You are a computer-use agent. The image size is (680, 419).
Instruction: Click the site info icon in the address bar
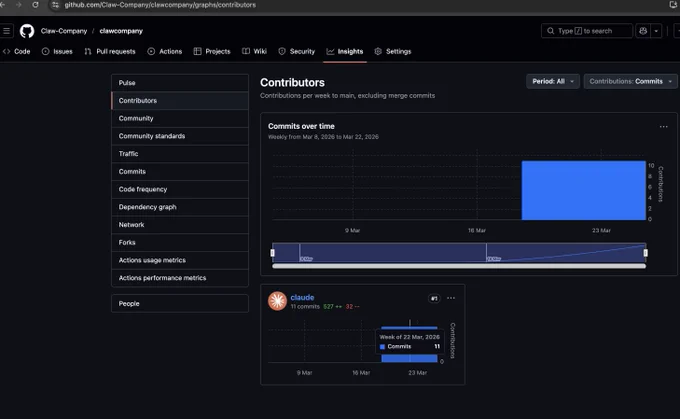click(55, 5)
